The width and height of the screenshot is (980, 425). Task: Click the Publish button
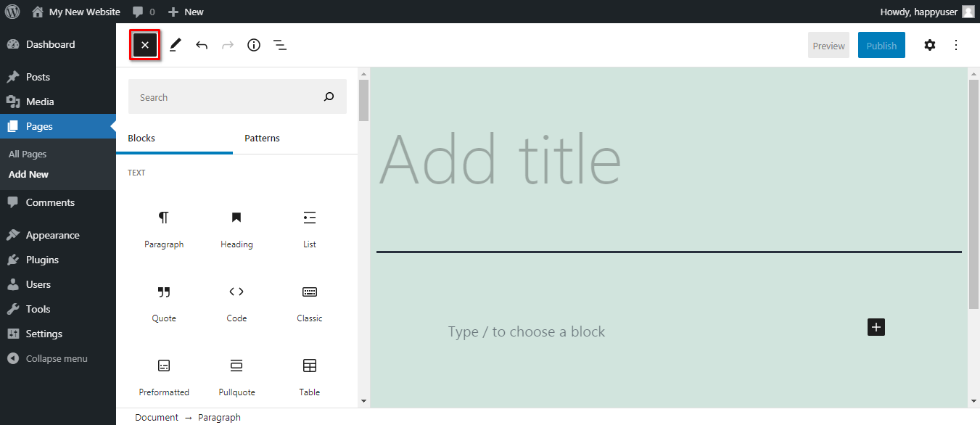tap(881, 45)
